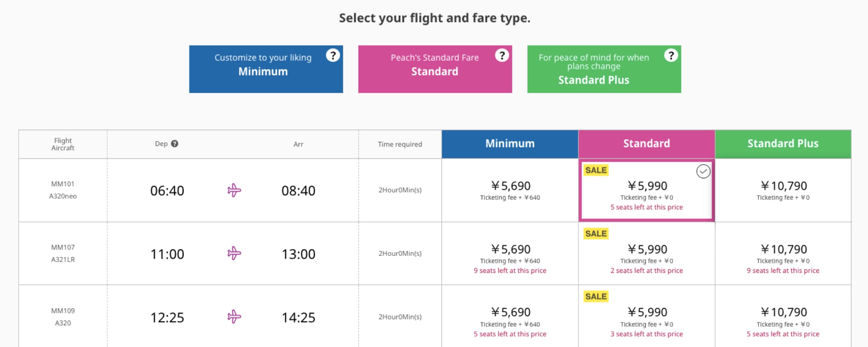
Task: Choose MM101 Minimum fare at ¥5,690
Action: coord(510,190)
